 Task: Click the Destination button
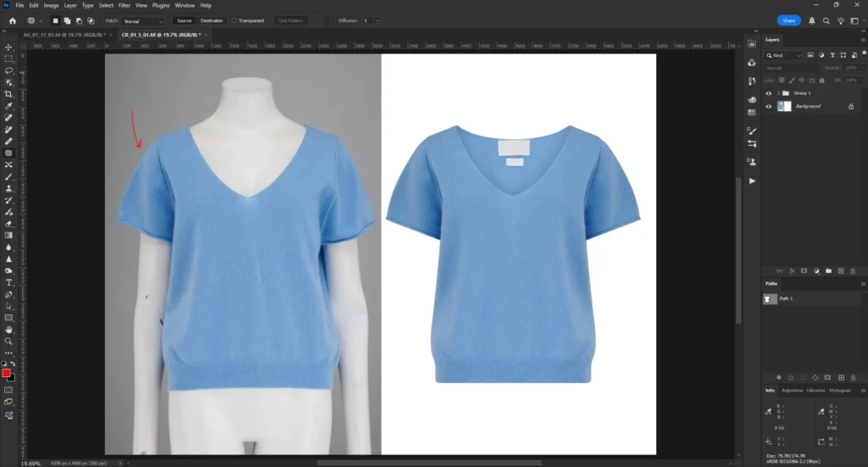pos(211,20)
